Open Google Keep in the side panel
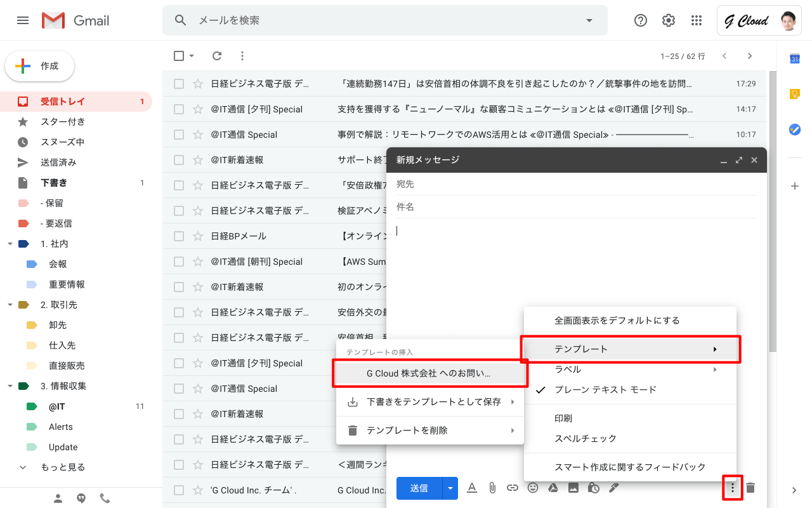Viewport: 812px width, 508px height. [x=794, y=94]
